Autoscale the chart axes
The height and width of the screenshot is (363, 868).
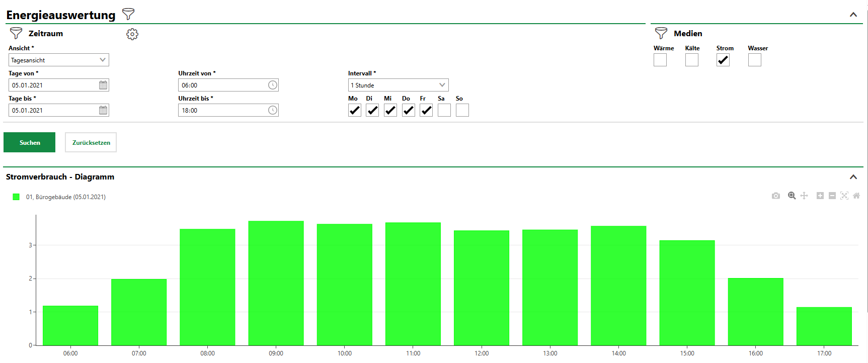[844, 196]
